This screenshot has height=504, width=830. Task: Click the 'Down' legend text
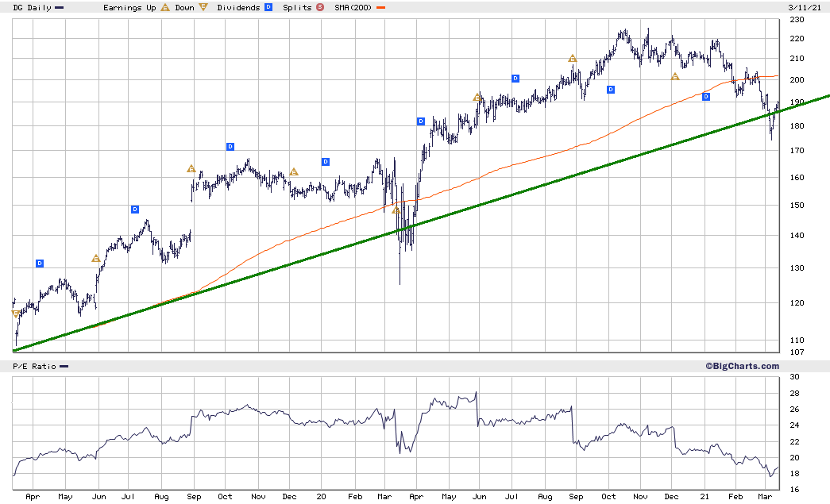point(185,7)
